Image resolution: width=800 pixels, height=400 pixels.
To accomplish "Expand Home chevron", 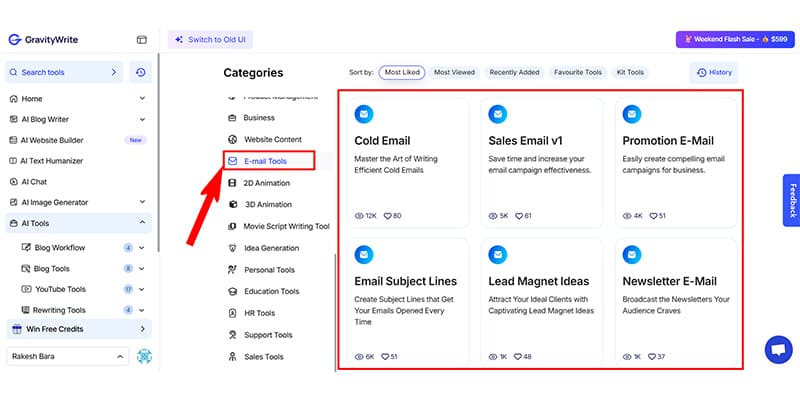I will point(142,98).
